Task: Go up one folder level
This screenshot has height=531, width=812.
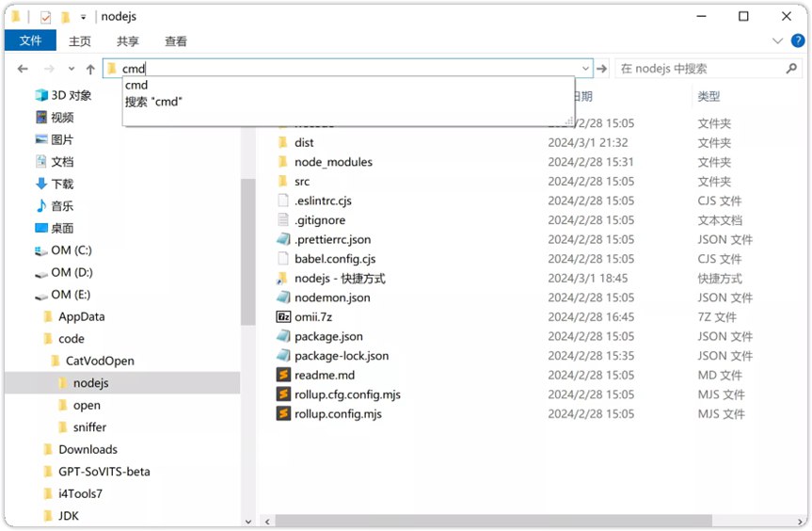Action: pos(90,69)
